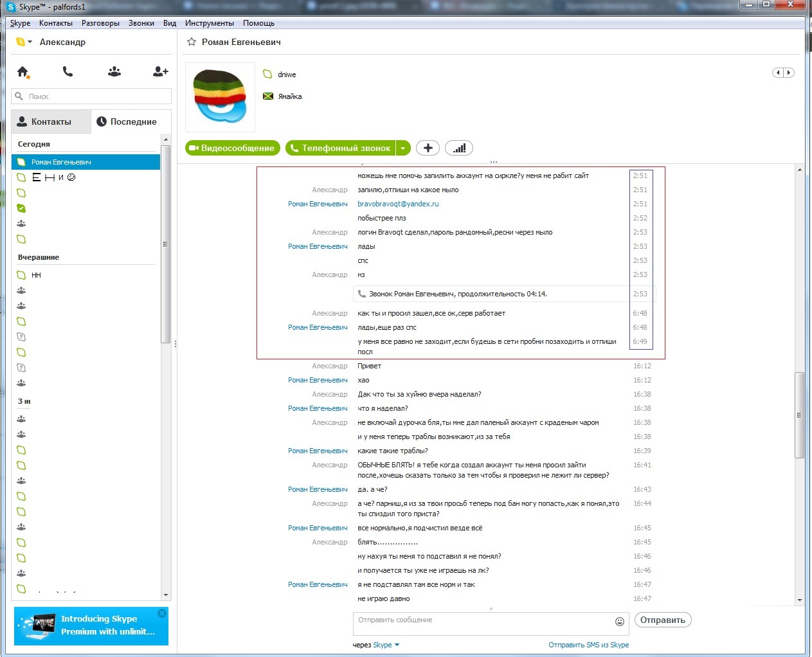Viewport: 812px width, 657px height.
Task: Create a new group with the people icon
Action: click(x=114, y=71)
